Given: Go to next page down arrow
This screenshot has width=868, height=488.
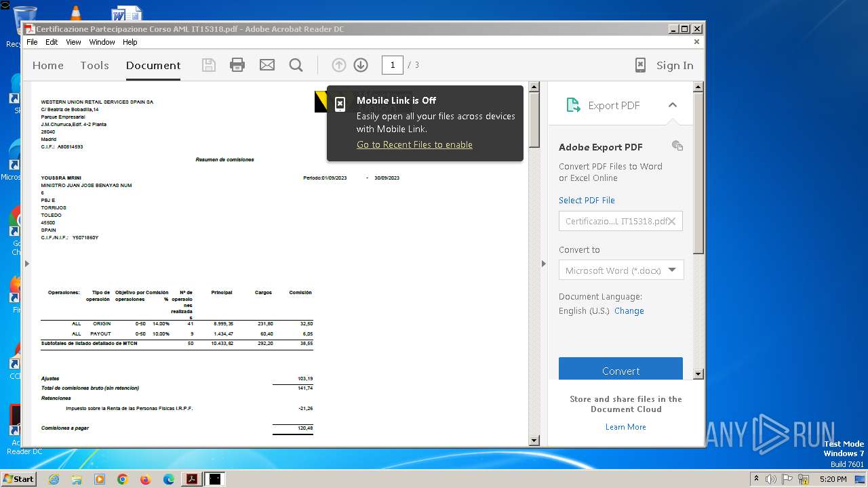Looking at the screenshot, I should coord(361,65).
